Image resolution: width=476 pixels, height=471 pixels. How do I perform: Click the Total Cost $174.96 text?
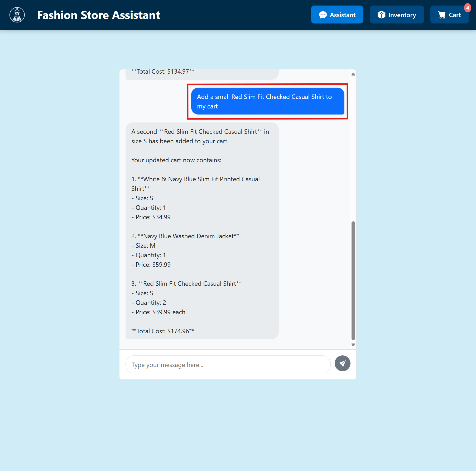[163, 331]
